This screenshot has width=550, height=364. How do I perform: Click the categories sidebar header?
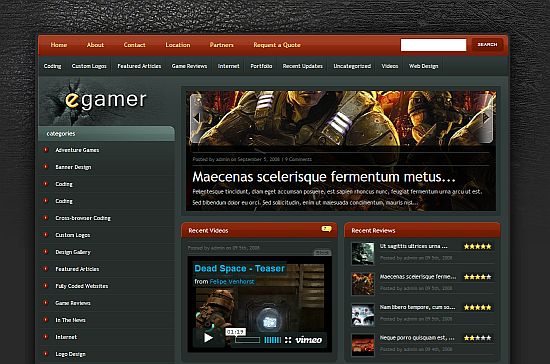point(106,134)
